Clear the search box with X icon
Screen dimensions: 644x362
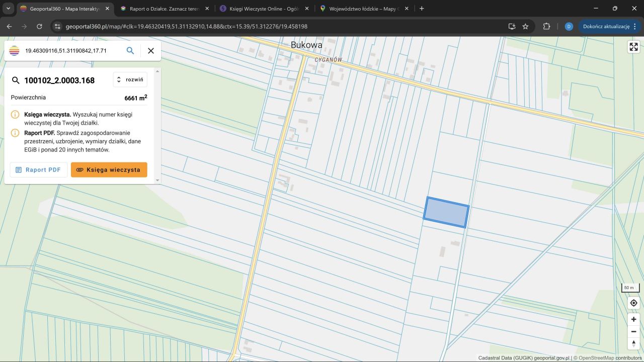point(150,51)
